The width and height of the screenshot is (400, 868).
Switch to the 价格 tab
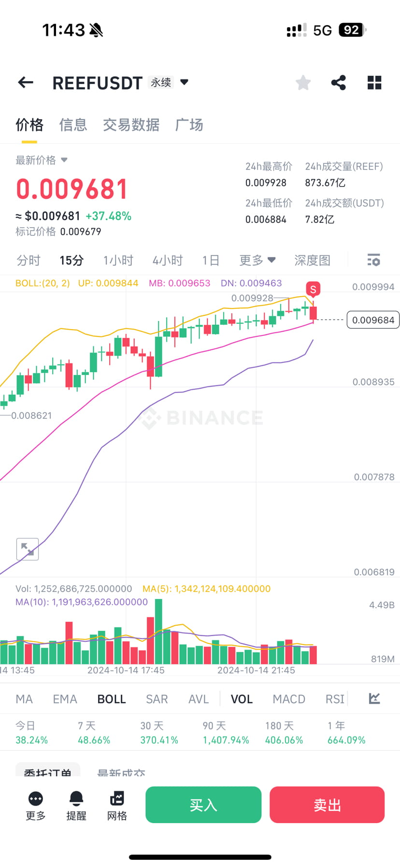(29, 125)
